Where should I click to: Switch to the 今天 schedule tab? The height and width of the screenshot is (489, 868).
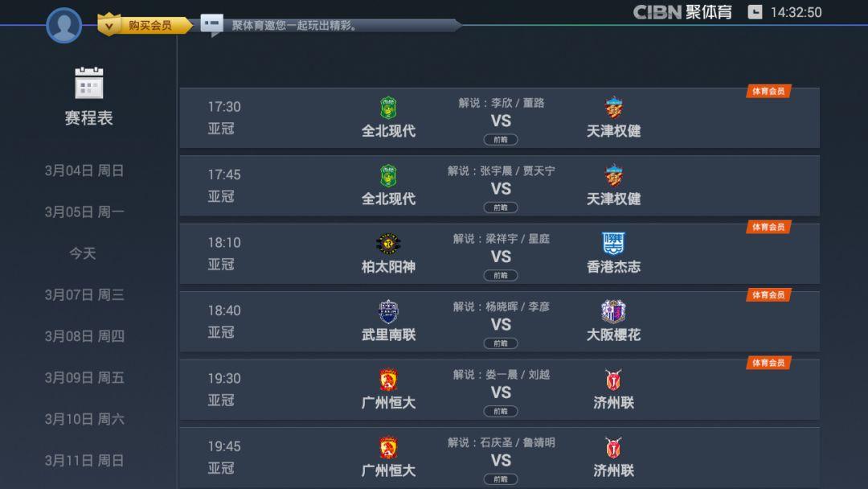pyautogui.click(x=83, y=253)
